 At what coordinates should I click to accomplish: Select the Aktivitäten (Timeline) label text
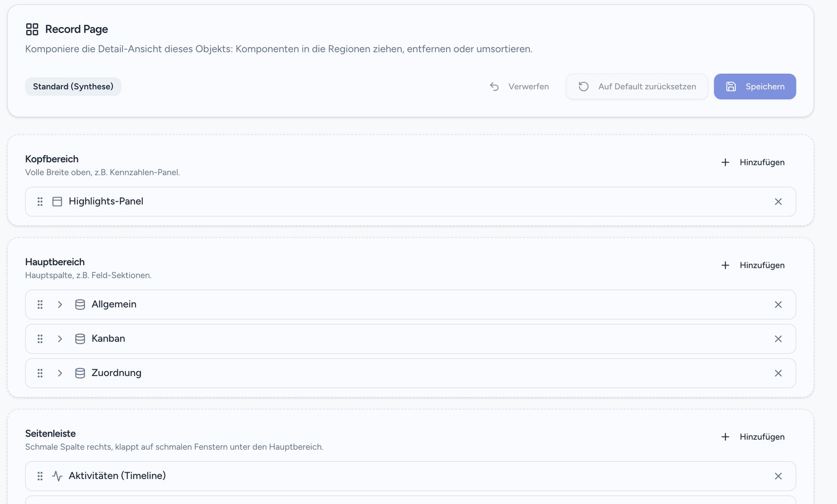[117, 476]
